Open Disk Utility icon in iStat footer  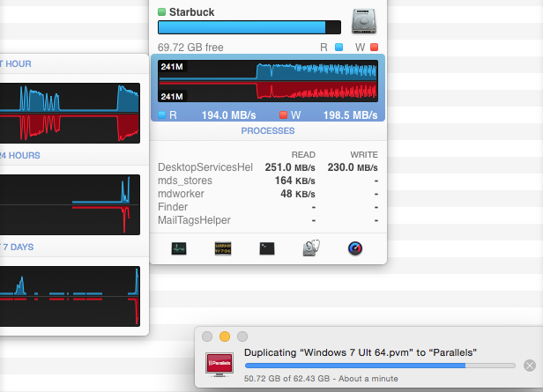tap(311, 248)
